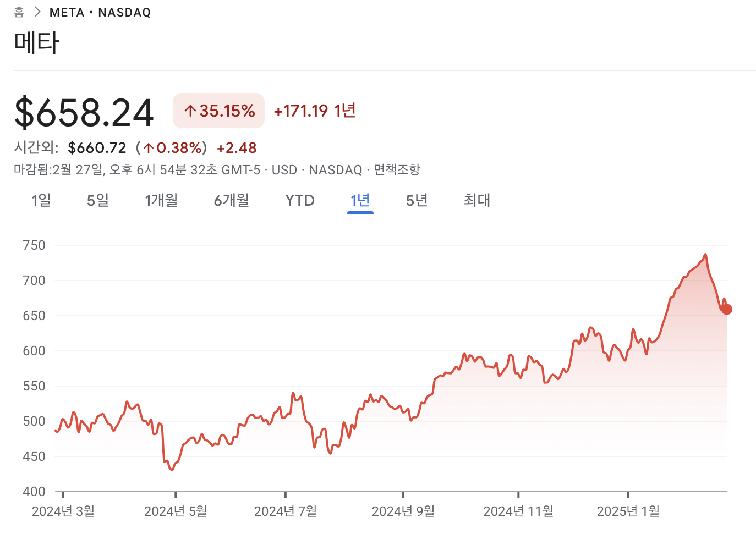Open the 5년 range tab
This screenshot has width=756, height=539.
(417, 200)
